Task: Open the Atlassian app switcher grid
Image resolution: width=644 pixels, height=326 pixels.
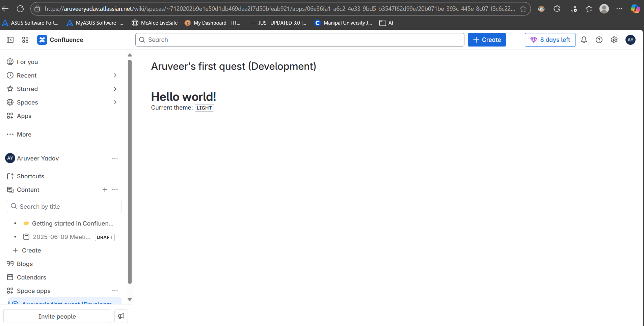Action: pyautogui.click(x=25, y=39)
